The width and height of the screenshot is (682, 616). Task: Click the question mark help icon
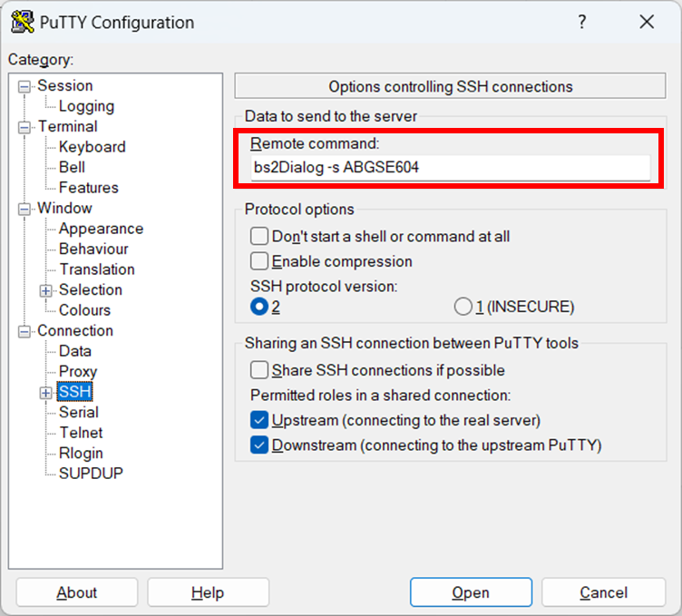pyautogui.click(x=581, y=23)
